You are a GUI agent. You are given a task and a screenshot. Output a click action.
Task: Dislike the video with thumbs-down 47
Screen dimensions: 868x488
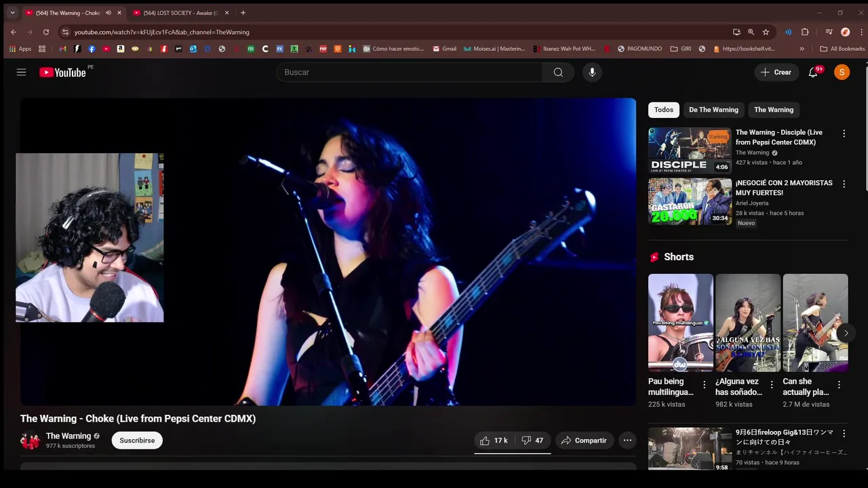pos(532,441)
